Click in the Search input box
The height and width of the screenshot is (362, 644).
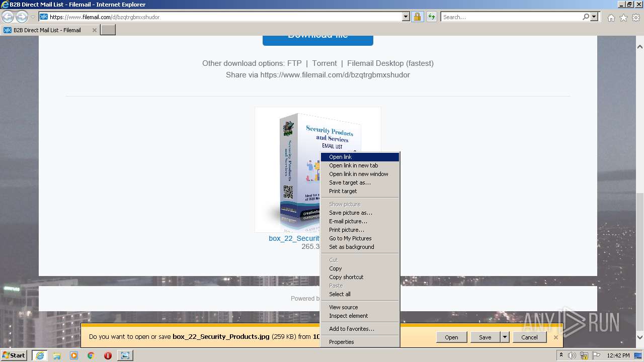(x=511, y=17)
